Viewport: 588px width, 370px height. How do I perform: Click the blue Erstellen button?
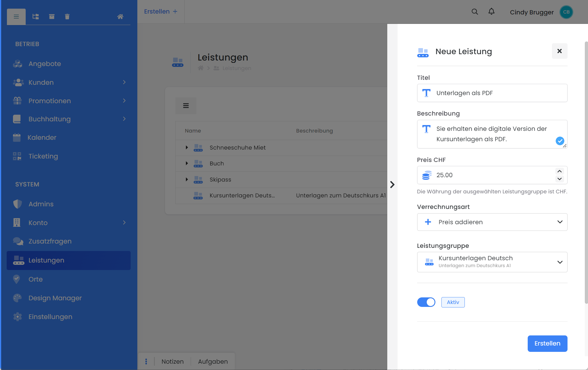click(x=547, y=343)
